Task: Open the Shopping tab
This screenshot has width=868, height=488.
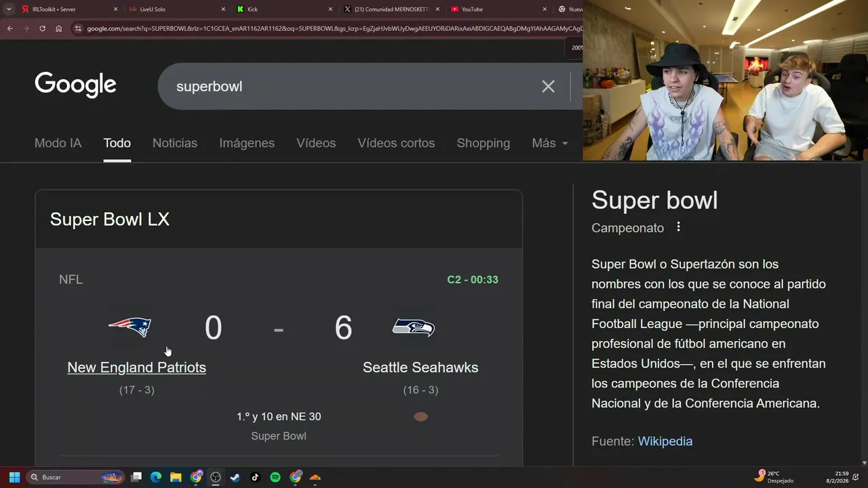Action: [484, 143]
